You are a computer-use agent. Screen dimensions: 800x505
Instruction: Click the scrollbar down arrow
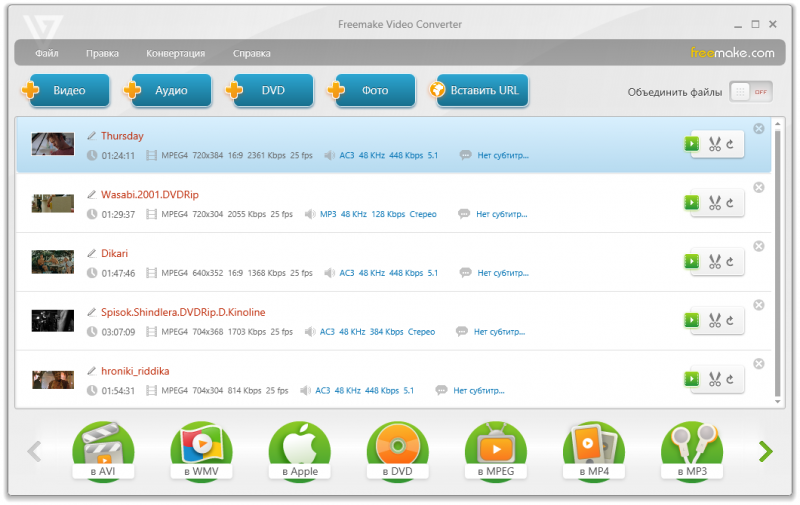778,402
